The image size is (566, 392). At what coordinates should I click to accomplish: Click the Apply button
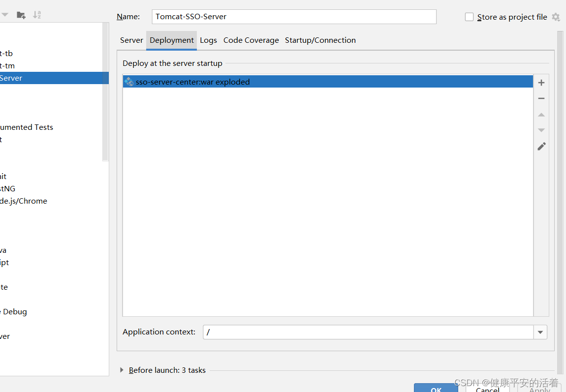click(539, 389)
